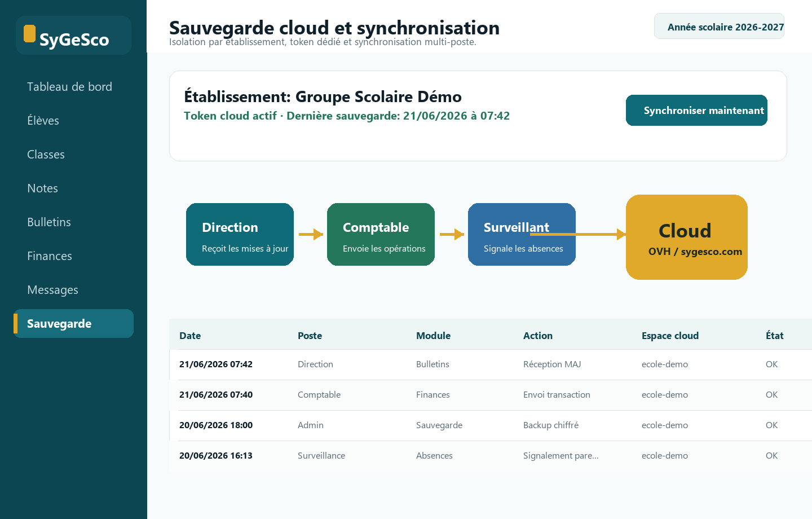Click the Espace cloud column header

tap(670, 336)
